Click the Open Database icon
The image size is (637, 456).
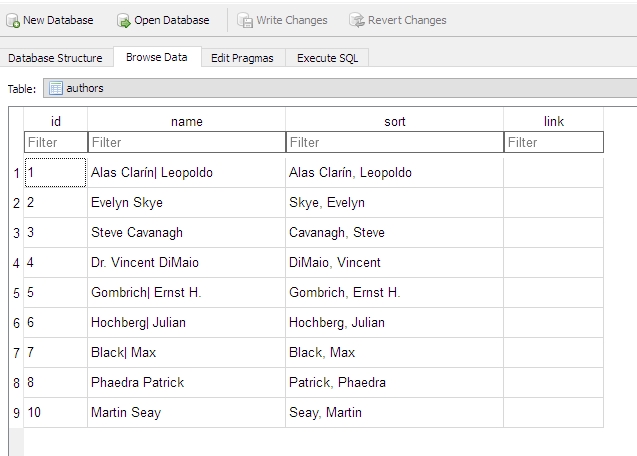124,20
